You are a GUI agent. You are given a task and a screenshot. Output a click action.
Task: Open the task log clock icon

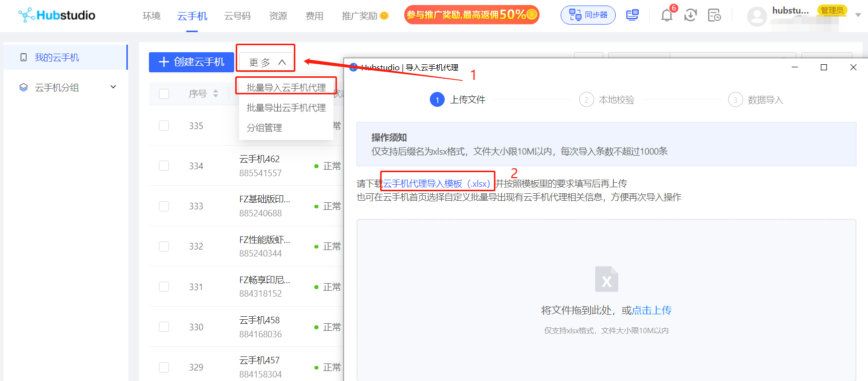pyautogui.click(x=714, y=16)
